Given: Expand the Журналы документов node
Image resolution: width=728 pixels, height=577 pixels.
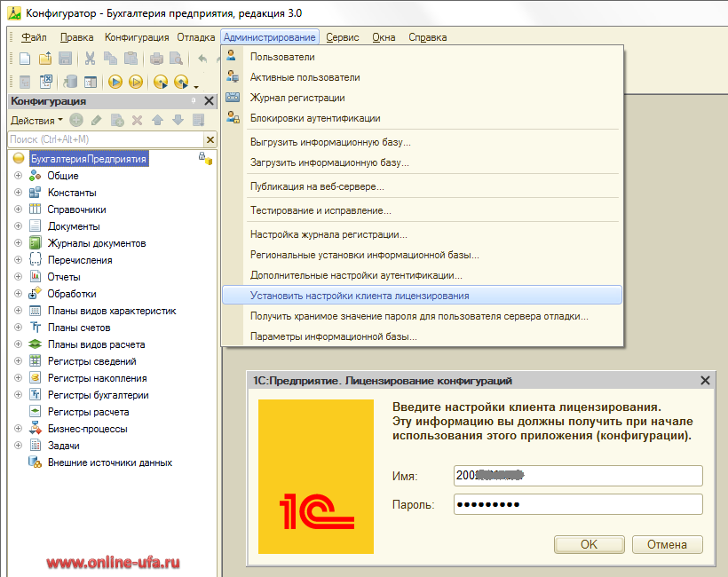Looking at the screenshot, I should tap(18, 242).
